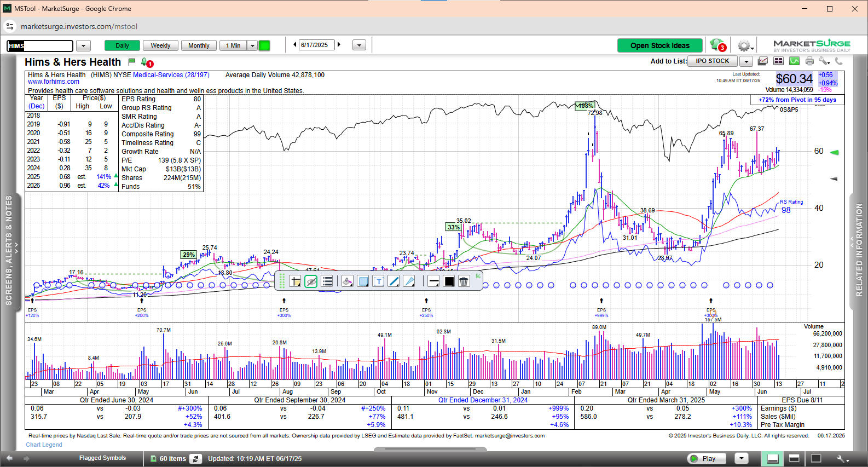Open the black drawing color swatch
The height and width of the screenshot is (467, 868).
coord(449,281)
